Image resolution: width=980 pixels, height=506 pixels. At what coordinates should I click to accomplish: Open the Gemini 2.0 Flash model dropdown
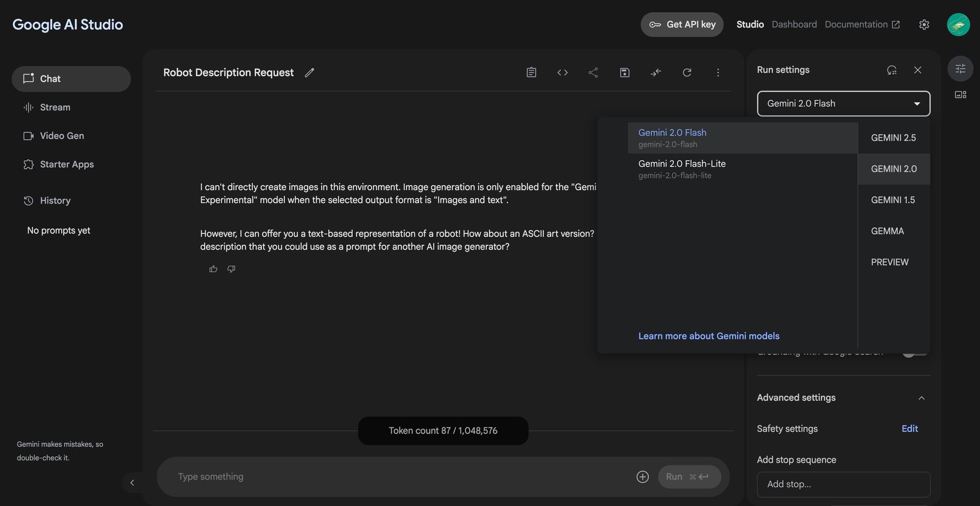tap(843, 103)
